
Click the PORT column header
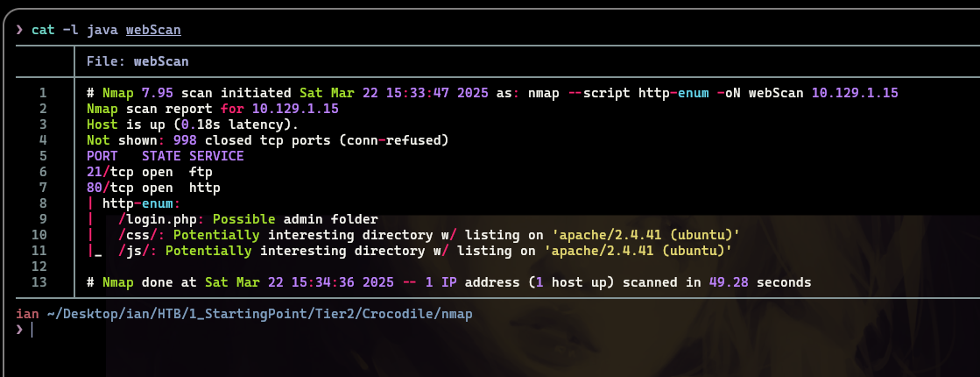(102, 156)
